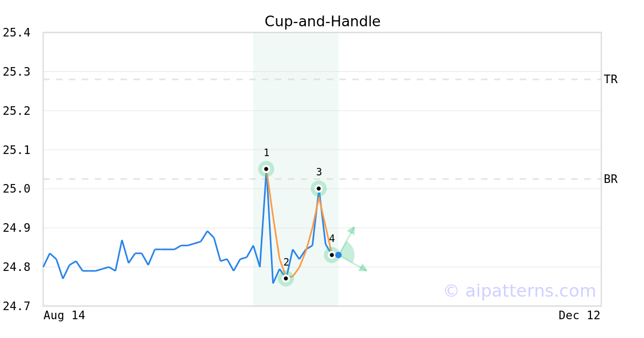
Task: Click the 25.3 y-axis price label
Action: 16,72
